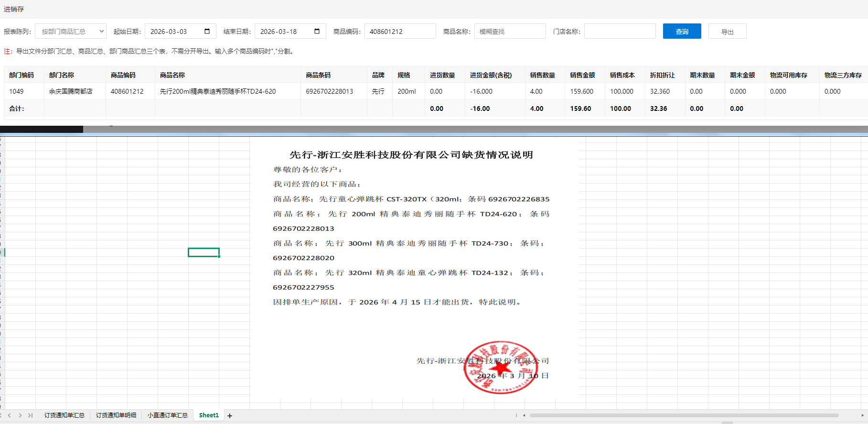Add a new sheet with plus icon

click(230, 416)
